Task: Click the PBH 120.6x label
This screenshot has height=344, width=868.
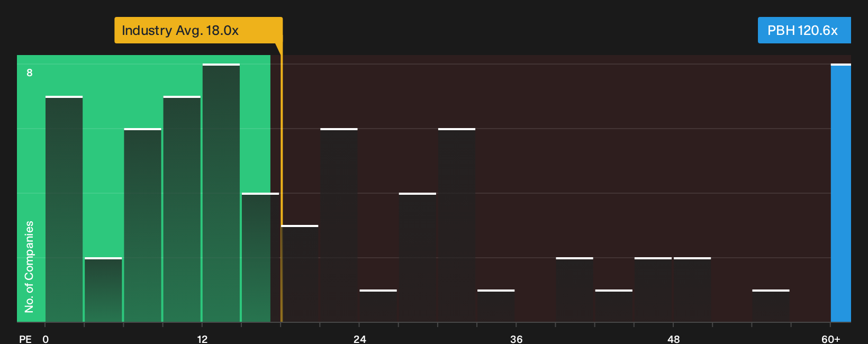Action: click(x=804, y=30)
